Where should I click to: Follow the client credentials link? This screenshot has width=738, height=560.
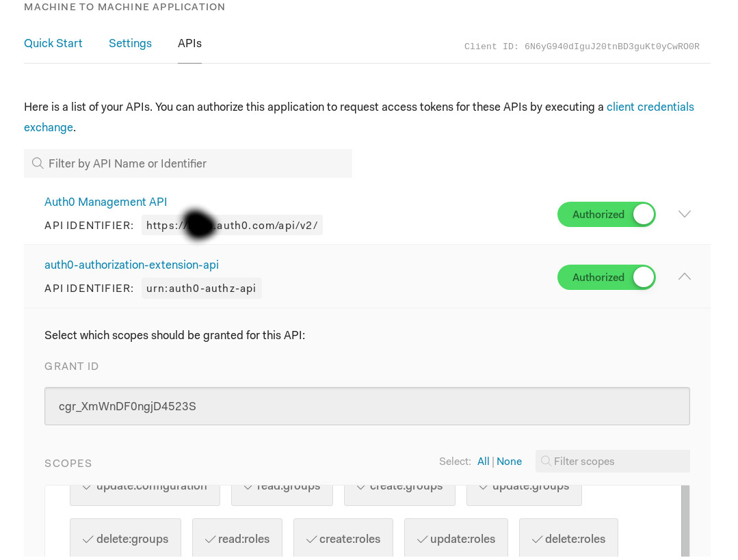650,107
